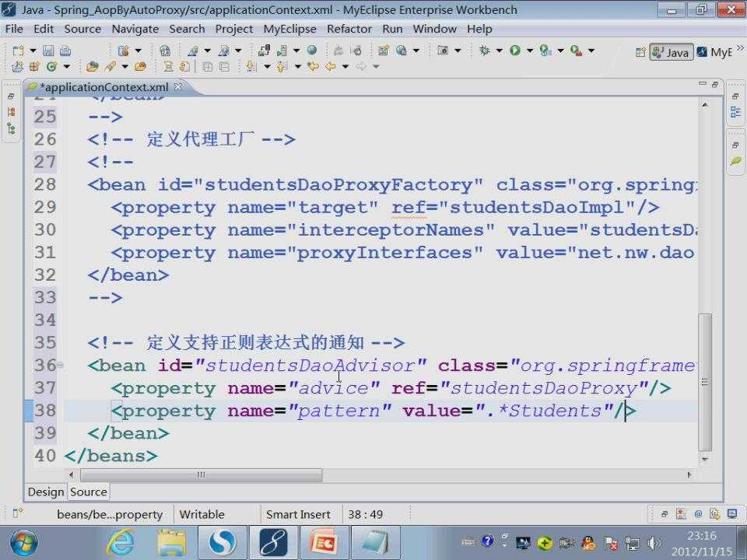
Task: Close the applicationContext.xml tab
Action: point(177,86)
